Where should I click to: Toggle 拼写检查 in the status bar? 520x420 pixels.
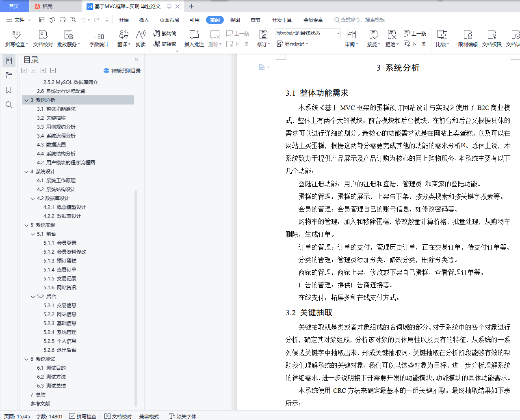pos(83,416)
